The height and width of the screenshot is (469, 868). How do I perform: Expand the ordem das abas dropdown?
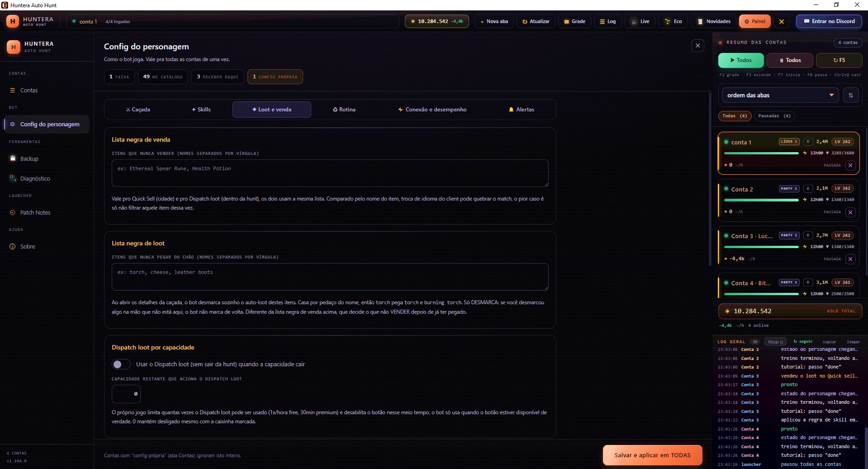coord(780,95)
